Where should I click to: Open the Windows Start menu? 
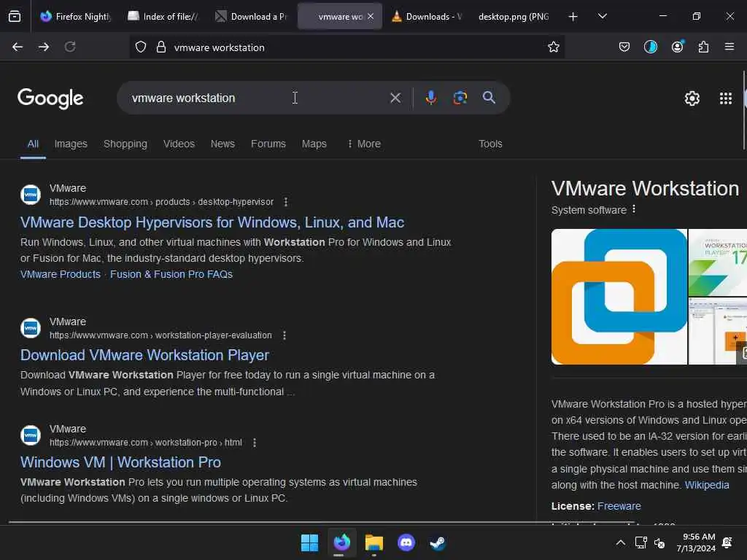tap(309, 542)
